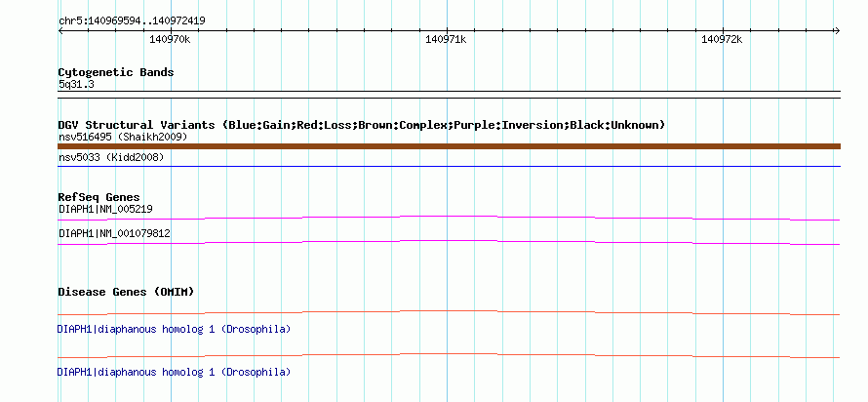Viewport: 868px width, 402px height.
Task: Click the 5q31.3 band label
Action: point(76,85)
